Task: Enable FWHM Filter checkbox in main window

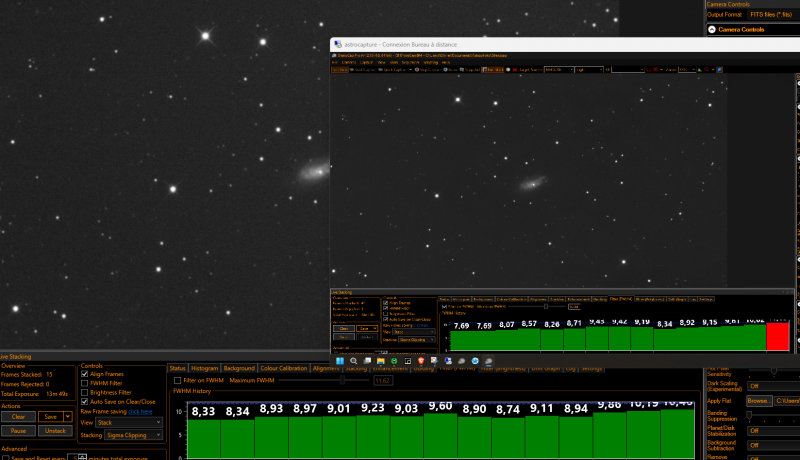Action: coord(85,383)
